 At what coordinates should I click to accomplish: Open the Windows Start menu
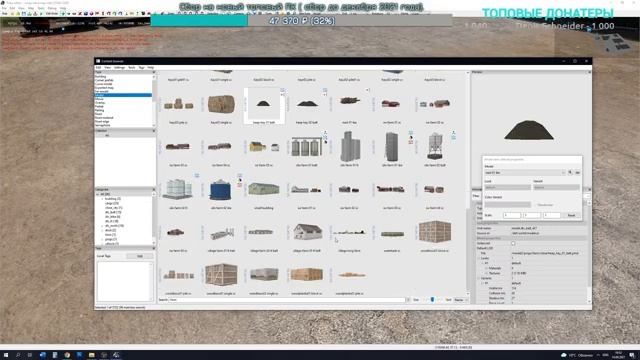tap(6, 355)
